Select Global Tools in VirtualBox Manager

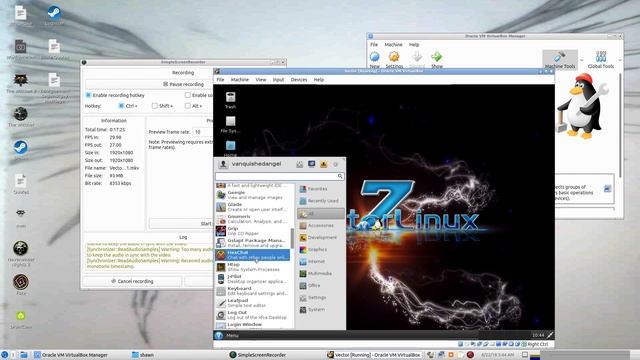601,60
